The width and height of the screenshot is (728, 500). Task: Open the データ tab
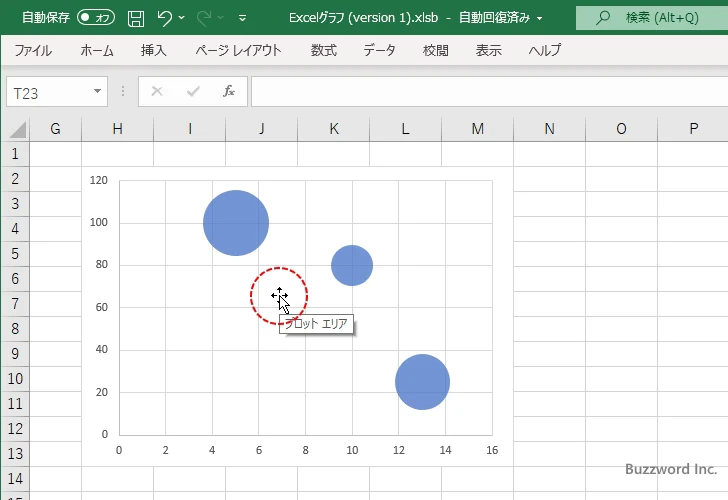tap(379, 50)
